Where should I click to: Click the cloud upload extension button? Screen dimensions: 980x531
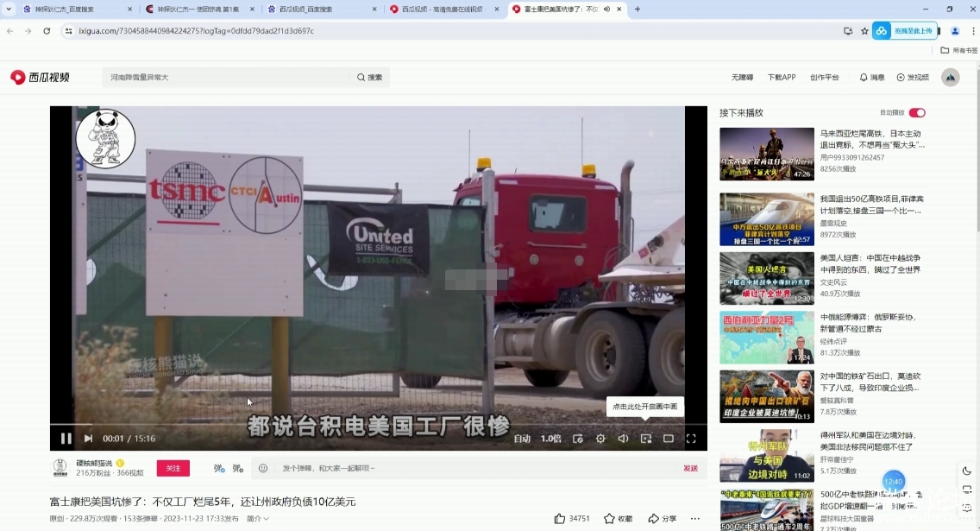pos(906,30)
